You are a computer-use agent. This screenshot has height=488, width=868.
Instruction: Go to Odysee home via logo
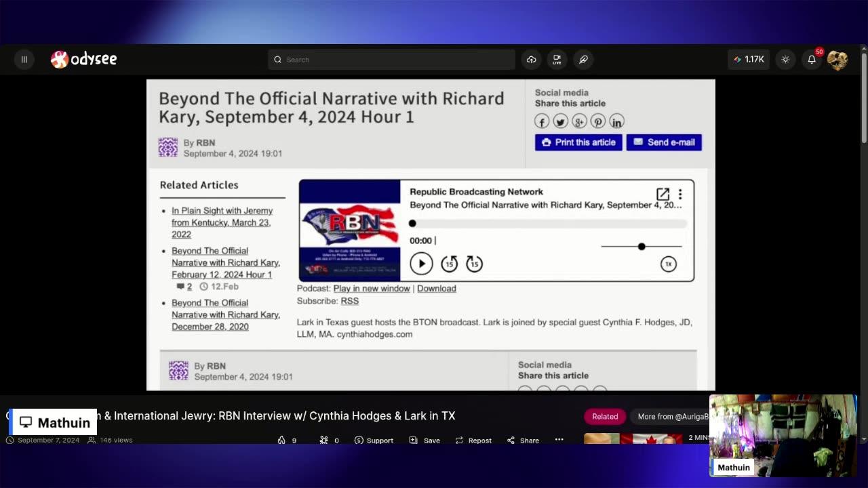84,60
